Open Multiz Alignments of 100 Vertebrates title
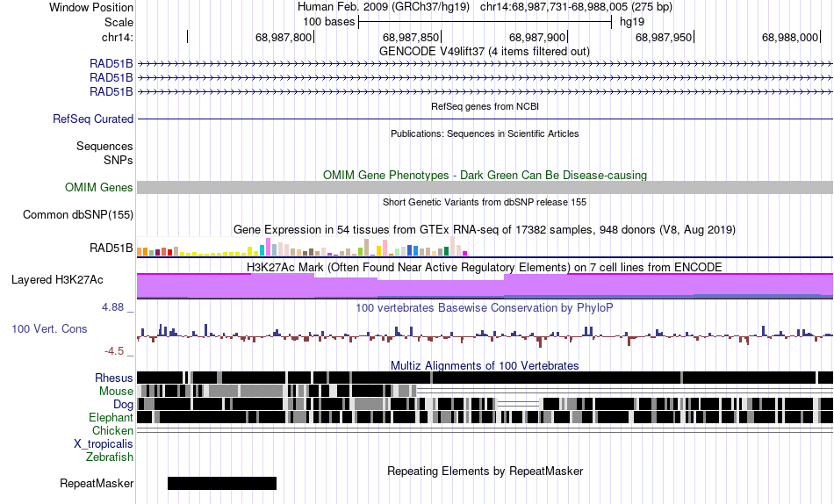Viewport: 834px width, 504px height. (485, 365)
